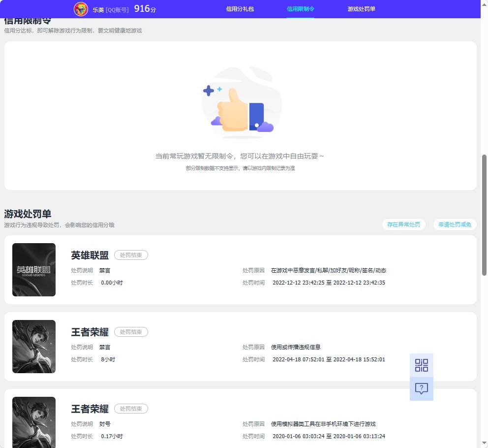Click the user avatar icon in header
Screen dimensions: 488x448
coord(81,9)
